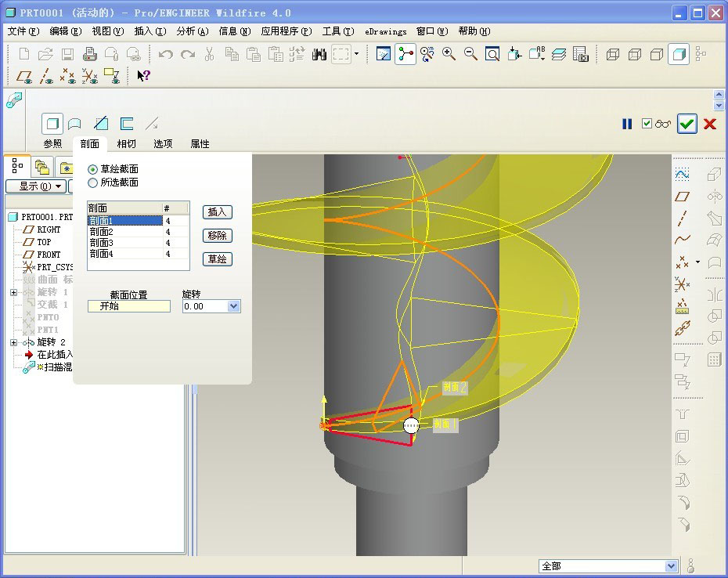This screenshot has height=578, width=728.
Task: Click the 草绘 sketch button
Action: click(218, 259)
